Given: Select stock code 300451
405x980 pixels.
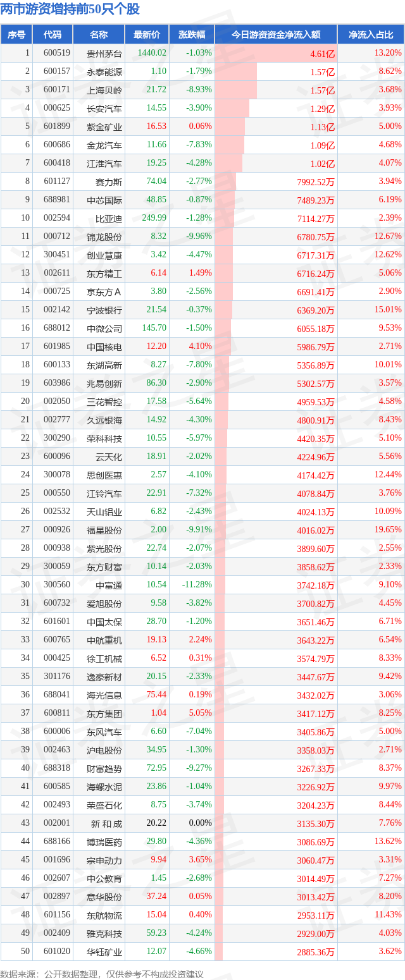Looking at the screenshot, I should tap(57, 255).
